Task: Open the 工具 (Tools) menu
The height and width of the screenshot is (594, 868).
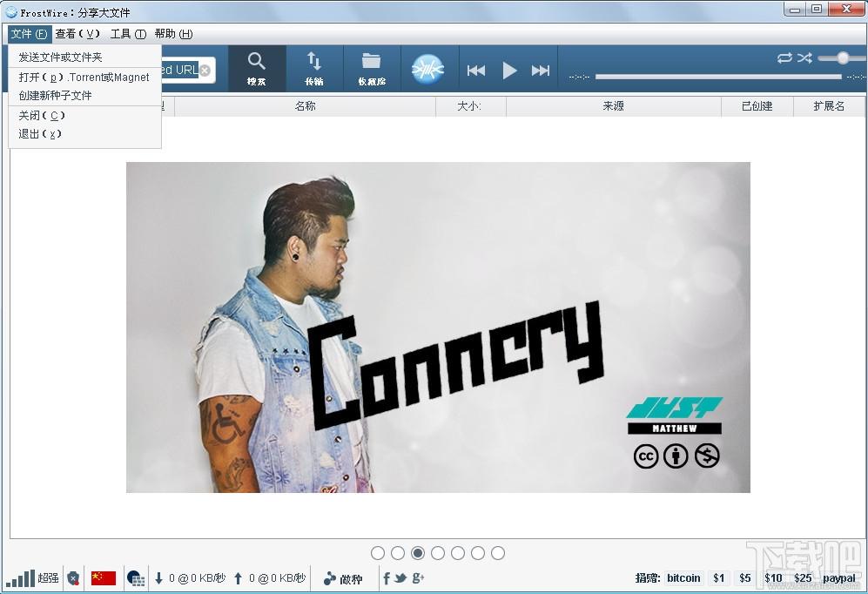Action: coord(128,34)
